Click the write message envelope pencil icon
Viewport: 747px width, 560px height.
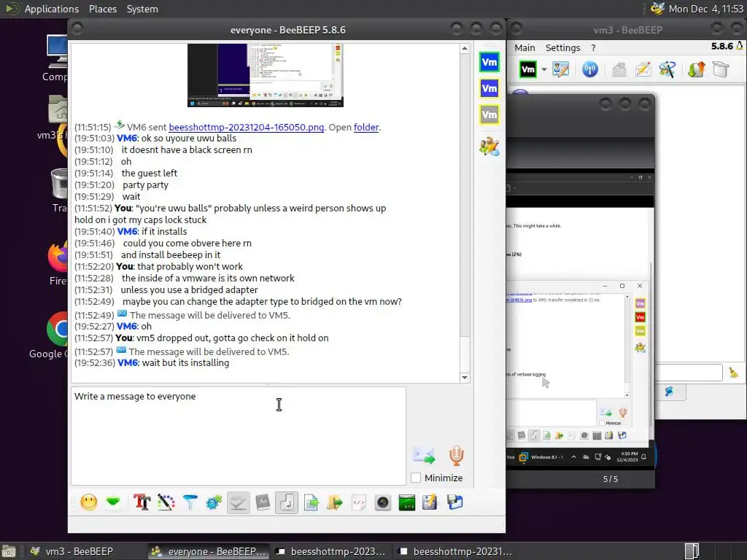tap(643, 69)
